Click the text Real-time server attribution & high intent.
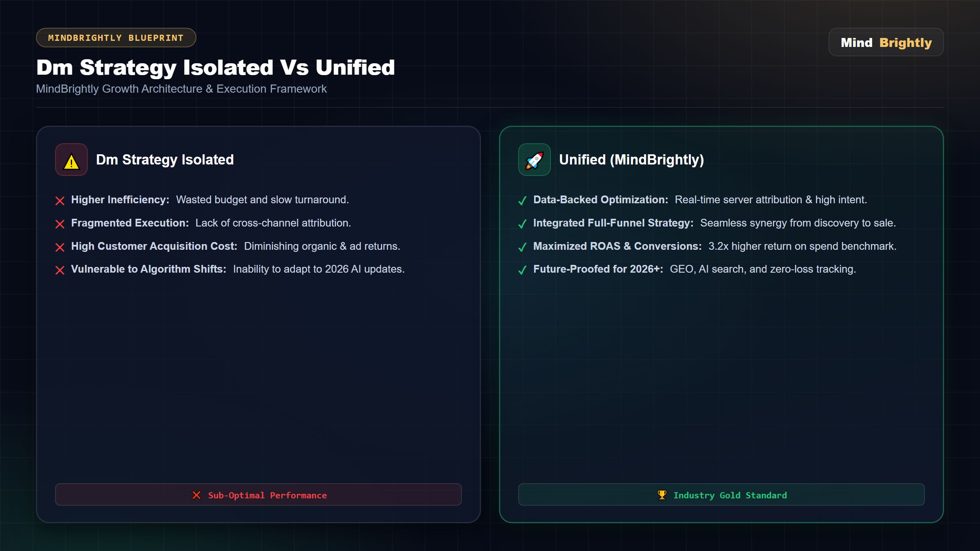 pos(771,200)
